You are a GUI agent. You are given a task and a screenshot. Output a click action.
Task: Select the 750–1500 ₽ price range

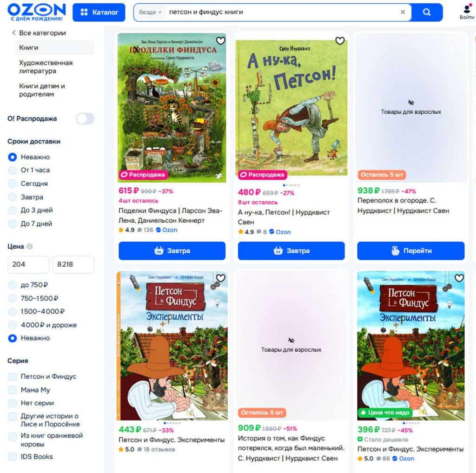tap(13, 298)
